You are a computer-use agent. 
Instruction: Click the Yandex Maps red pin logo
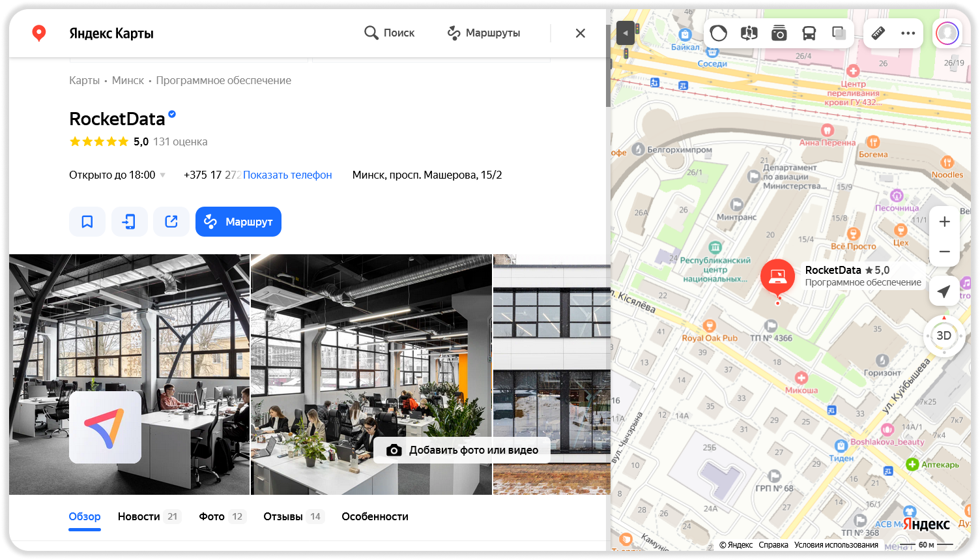39,33
